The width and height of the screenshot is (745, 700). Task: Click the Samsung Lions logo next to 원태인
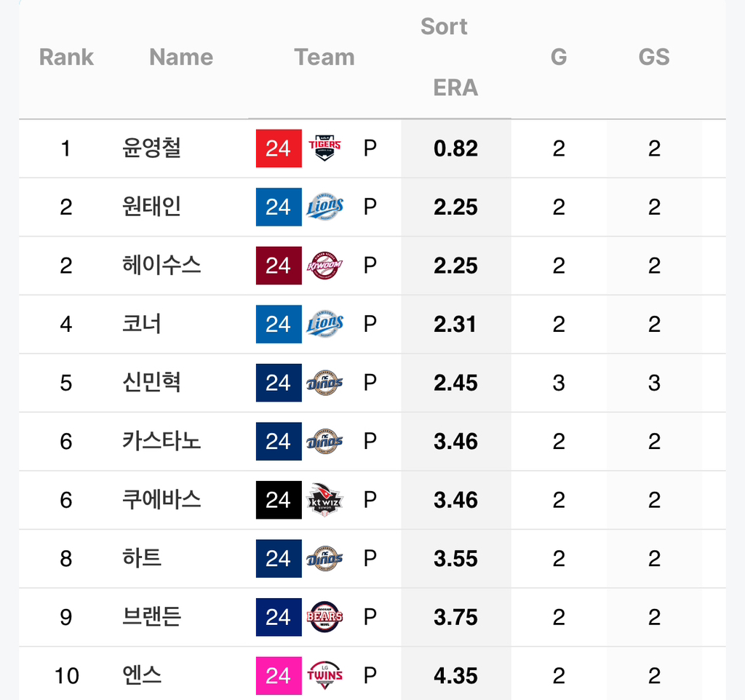tap(324, 207)
